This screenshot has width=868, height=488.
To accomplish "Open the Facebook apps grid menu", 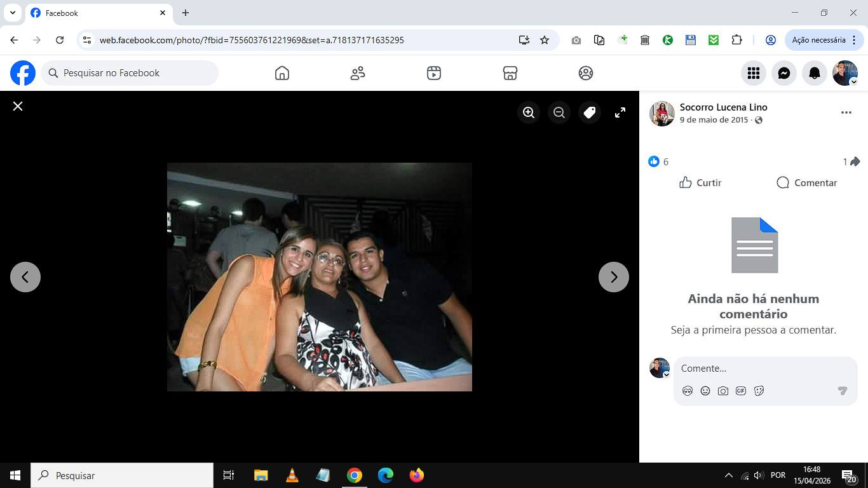I will [x=754, y=73].
